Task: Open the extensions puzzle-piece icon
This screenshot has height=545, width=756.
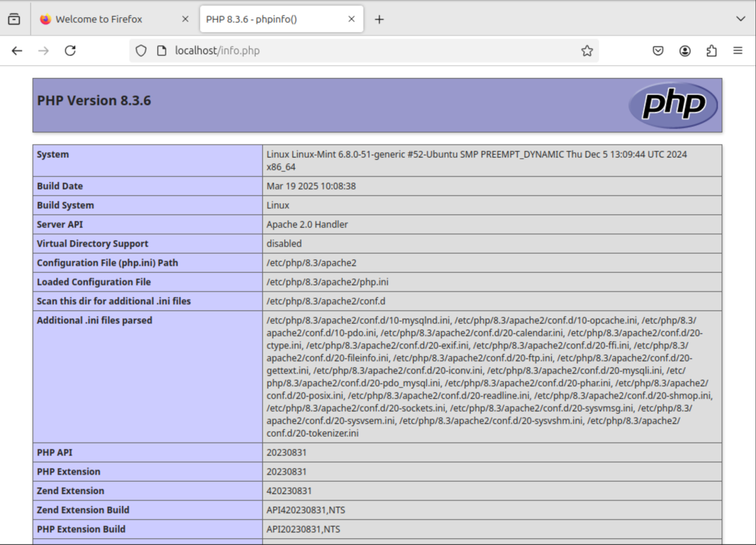Action: click(711, 51)
